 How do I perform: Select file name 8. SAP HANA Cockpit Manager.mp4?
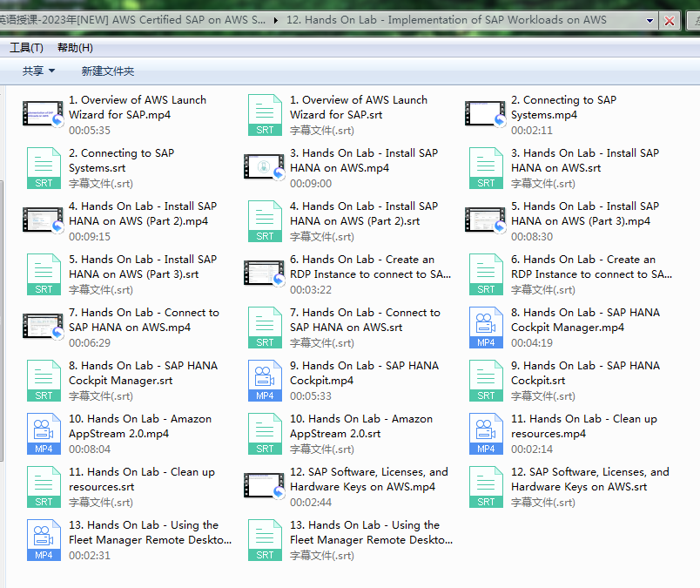point(585,320)
